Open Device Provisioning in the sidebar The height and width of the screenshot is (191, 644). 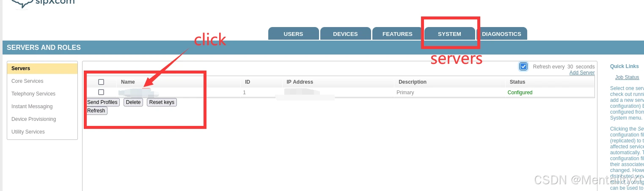tap(34, 119)
